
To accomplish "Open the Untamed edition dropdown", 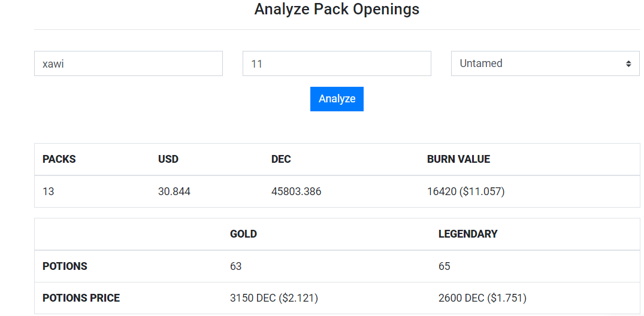I will (545, 63).
